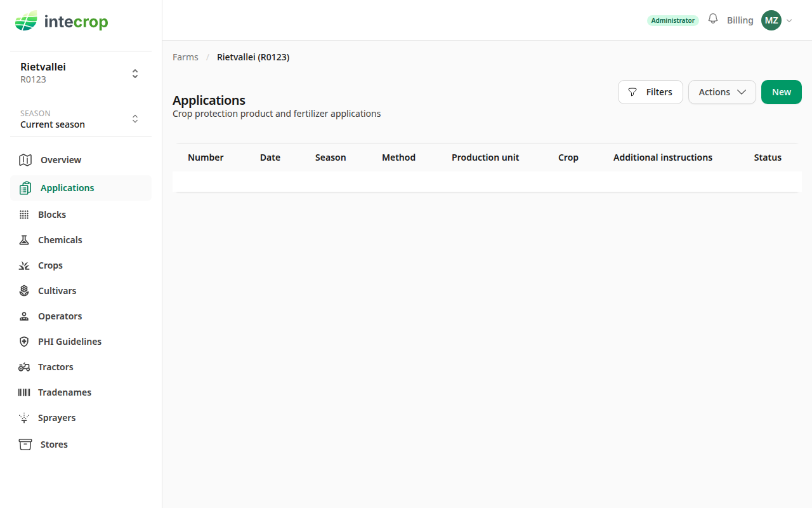
Task: Click the Tractors tractor icon
Action: pyautogui.click(x=24, y=367)
